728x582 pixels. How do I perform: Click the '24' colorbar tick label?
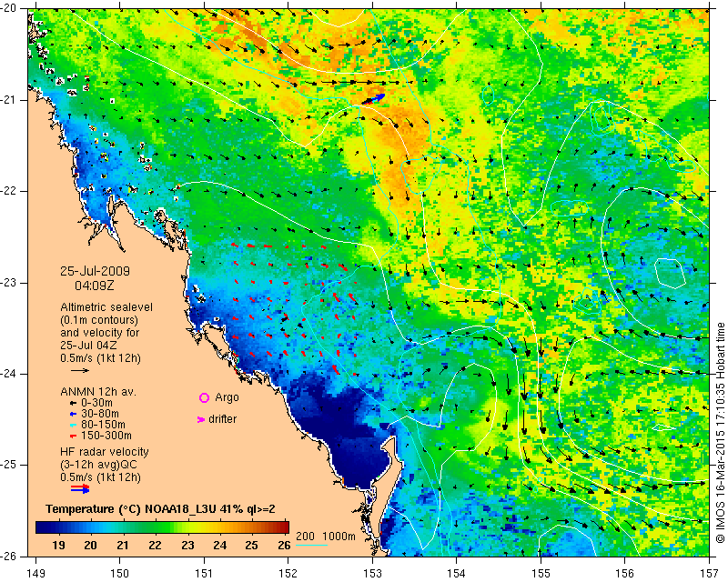coord(219,545)
